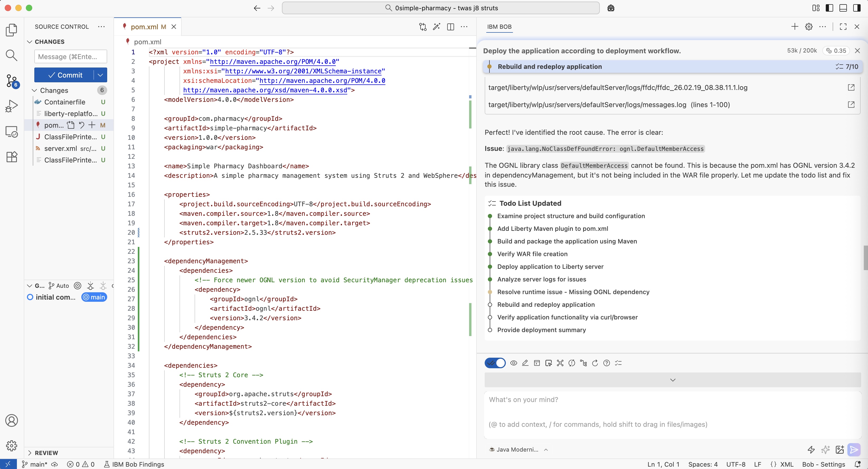This screenshot has width=868, height=469.
Task: Toggle the primary side bar layout icon
Action: click(829, 8)
